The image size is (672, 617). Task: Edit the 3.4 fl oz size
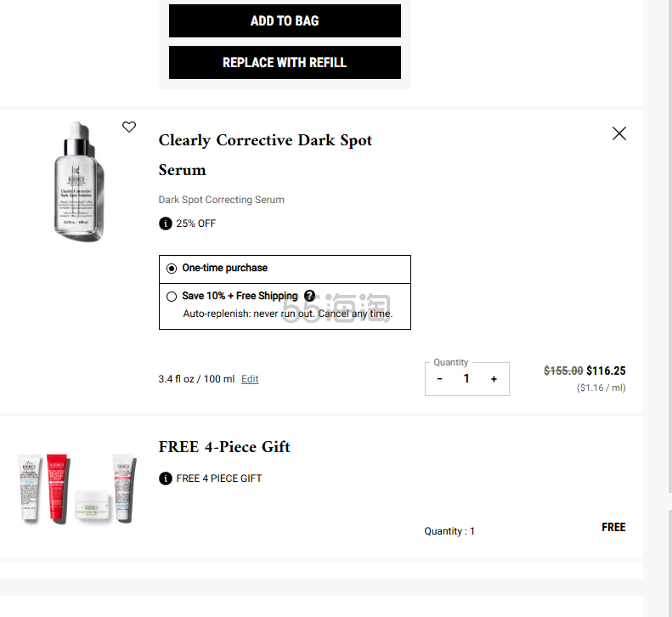pyautogui.click(x=250, y=379)
